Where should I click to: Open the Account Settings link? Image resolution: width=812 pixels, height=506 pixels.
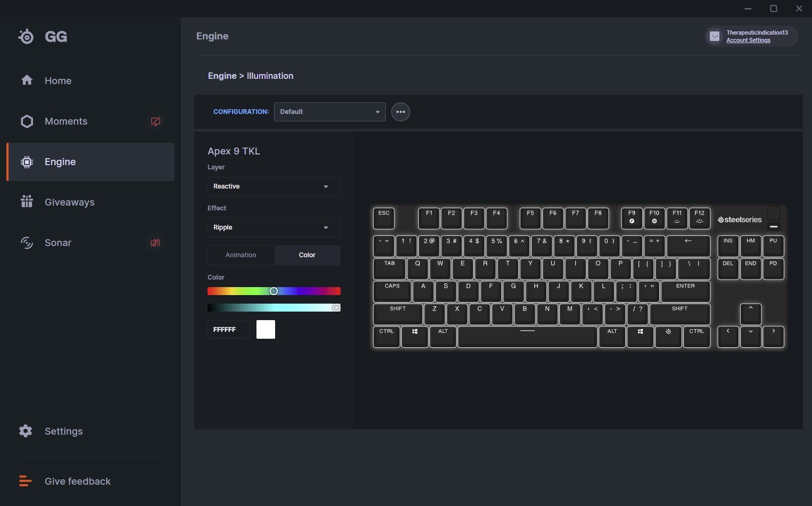click(748, 40)
